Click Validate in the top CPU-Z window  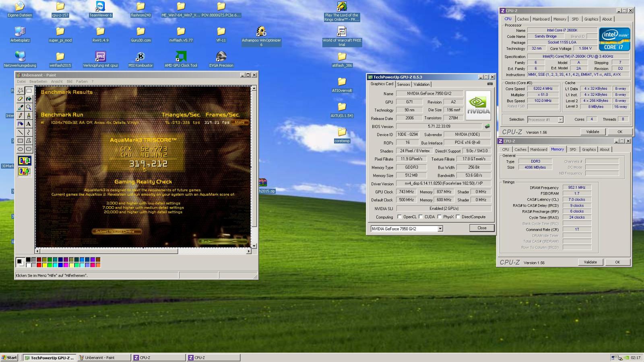[x=592, y=132]
